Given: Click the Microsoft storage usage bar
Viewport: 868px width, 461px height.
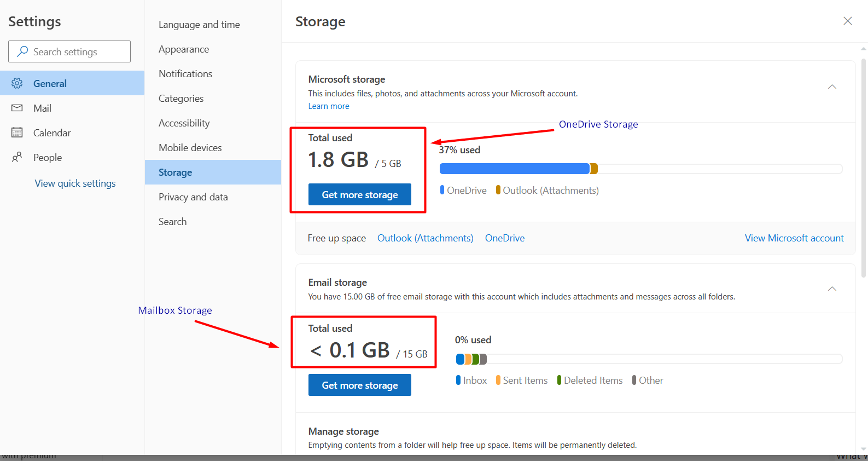Looking at the screenshot, I should pos(640,169).
